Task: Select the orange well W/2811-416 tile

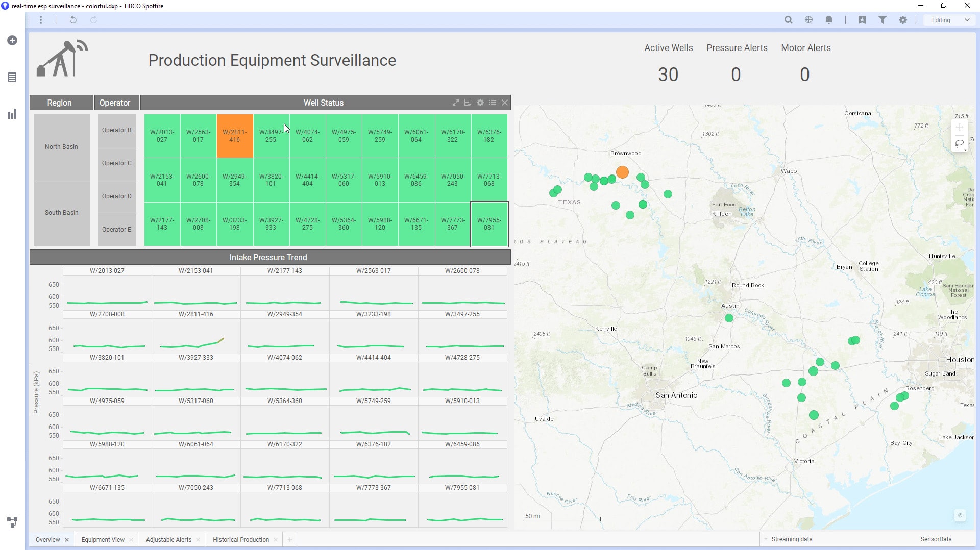Action: click(234, 136)
